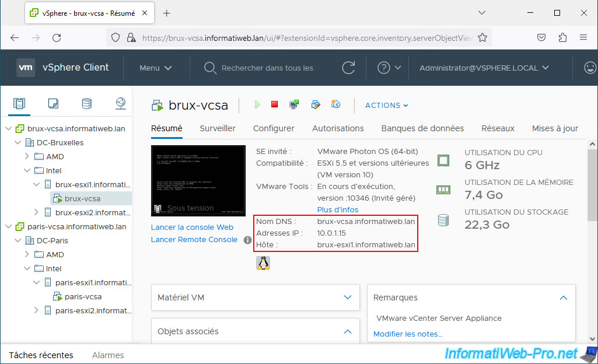Open the ACTIONS dropdown
Screen dimensions: 598x364
(386, 105)
